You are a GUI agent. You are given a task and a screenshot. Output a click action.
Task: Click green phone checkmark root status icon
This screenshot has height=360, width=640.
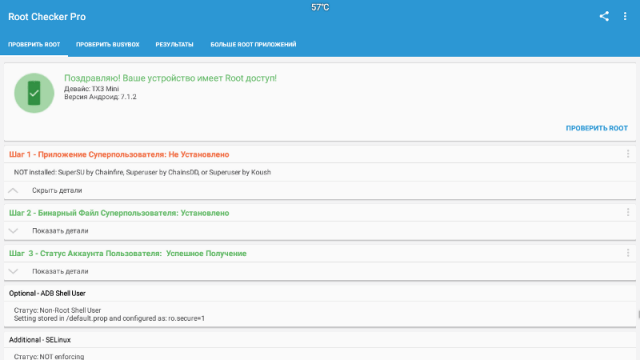point(34,93)
